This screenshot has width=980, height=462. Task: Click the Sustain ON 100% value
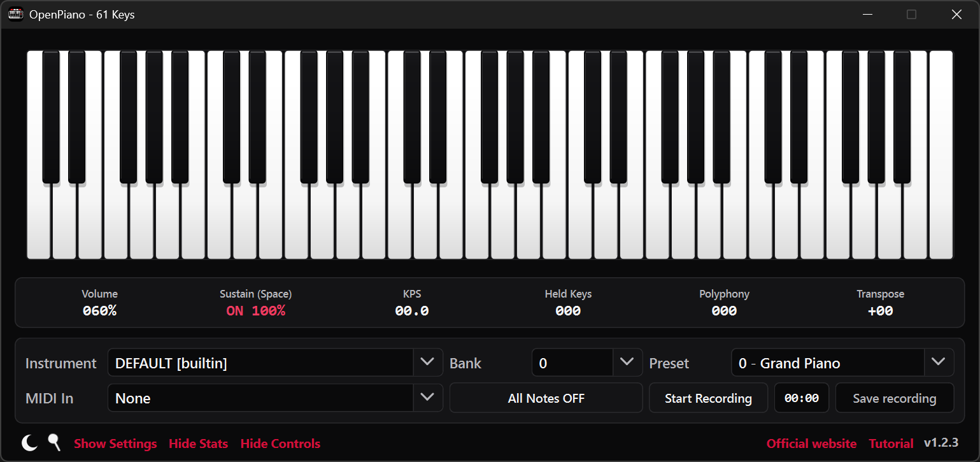pos(256,311)
